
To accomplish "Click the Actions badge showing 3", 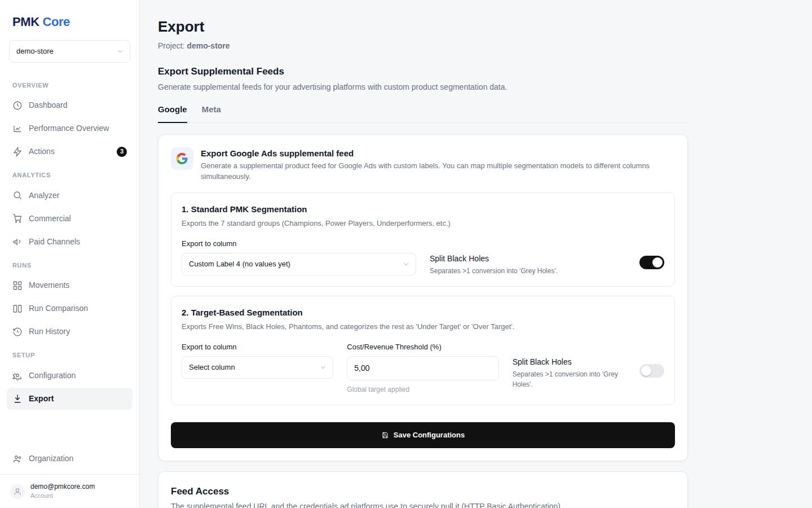I will tap(122, 152).
